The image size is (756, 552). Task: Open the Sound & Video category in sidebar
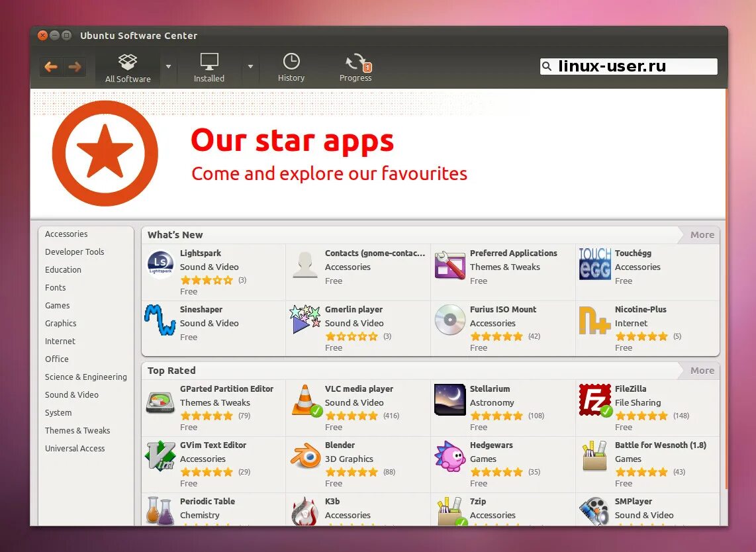tap(72, 394)
